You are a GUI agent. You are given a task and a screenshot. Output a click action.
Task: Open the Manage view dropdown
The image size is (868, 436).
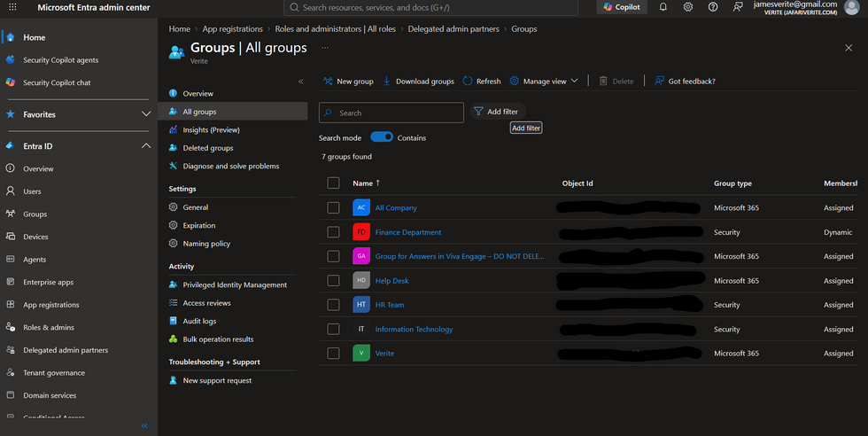coord(544,81)
